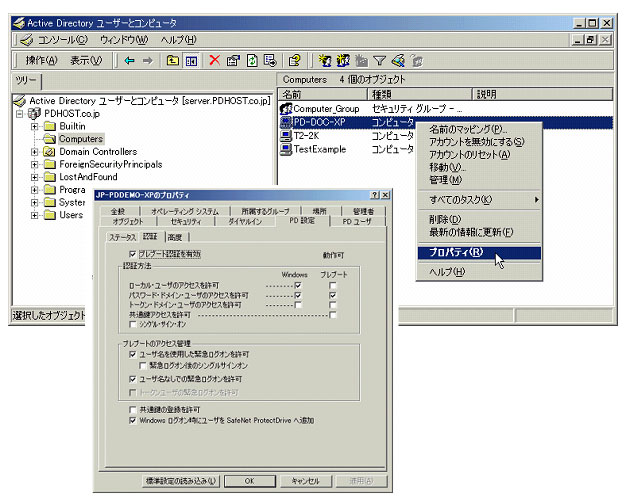Image resolution: width=624 pixels, height=500 pixels.
Task: Toggle the Show/Hide console tree icon
Action: tap(191, 61)
